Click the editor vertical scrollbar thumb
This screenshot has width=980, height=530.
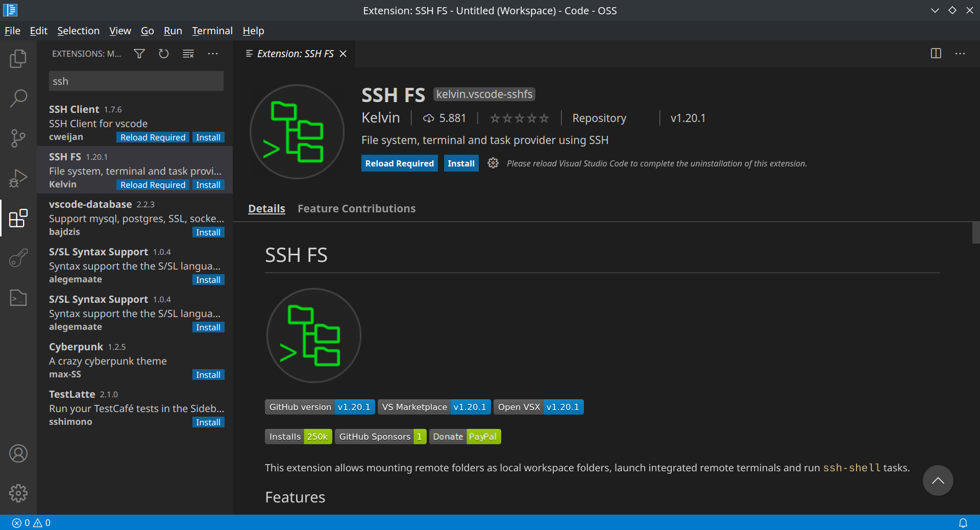click(976, 232)
